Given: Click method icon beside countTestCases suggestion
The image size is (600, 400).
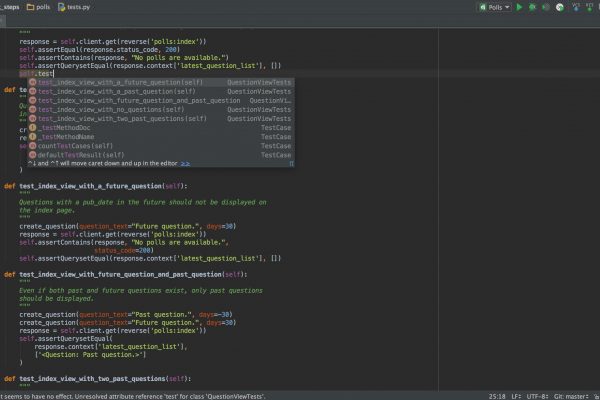Looking at the screenshot, I should (x=33, y=146).
